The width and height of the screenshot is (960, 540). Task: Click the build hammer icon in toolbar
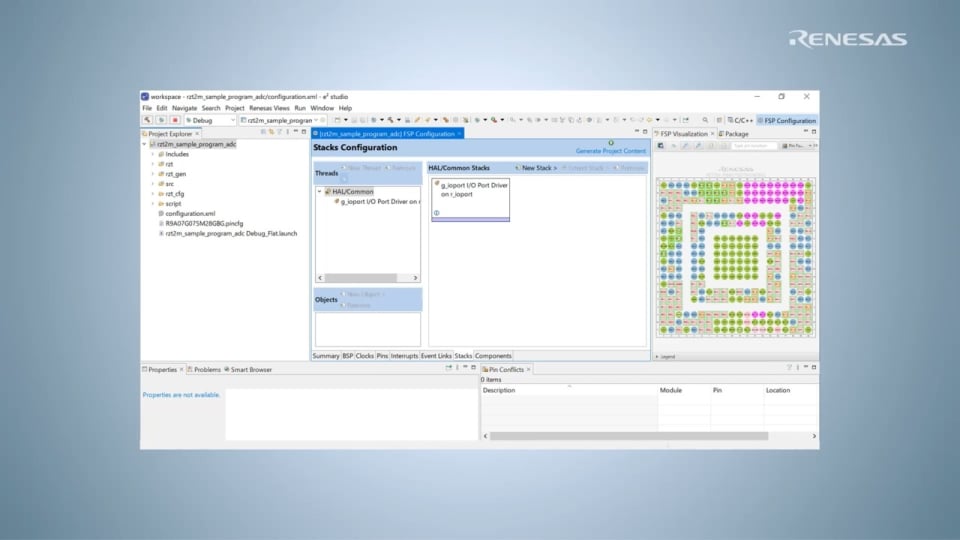pos(147,120)
